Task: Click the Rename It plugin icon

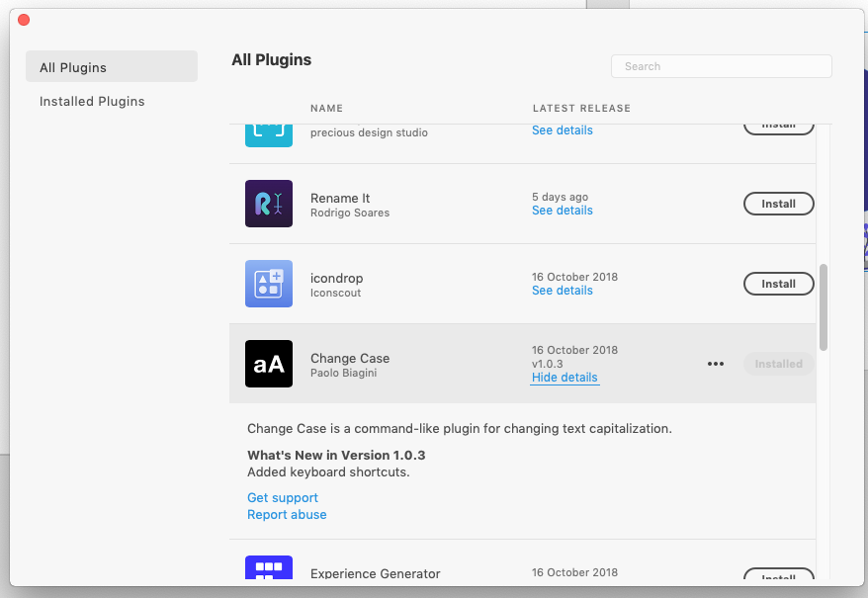Action: tap(269, 204)
